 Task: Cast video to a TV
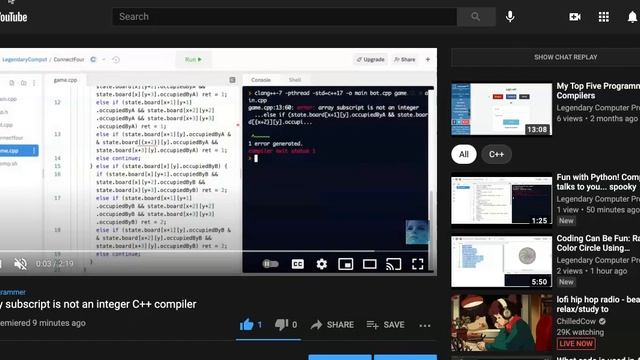pos(393,264)
